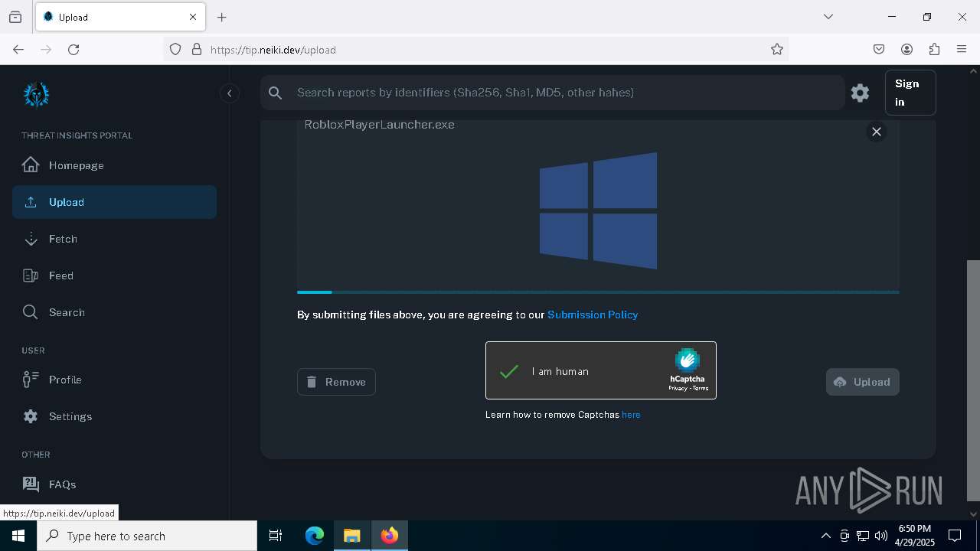The image size is (980, 551).
Task: Click the Upload submit button
Action: coord(862,382)
